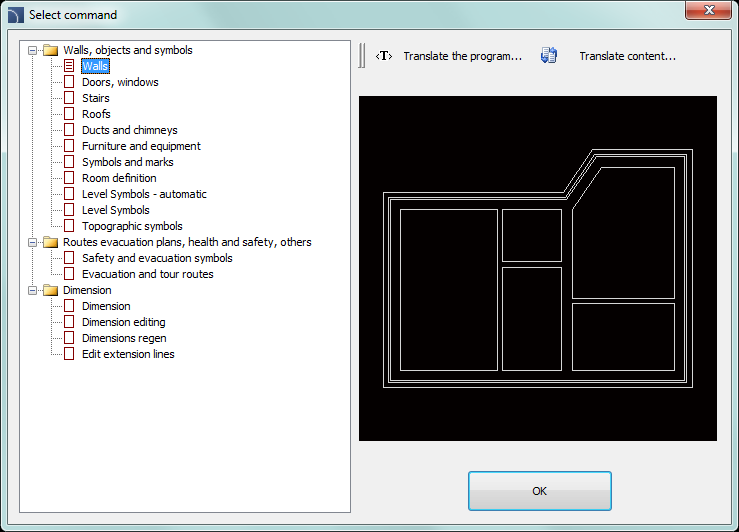Select the Roofs command
This screenshot has width=739, height=532.
[96, 114]
